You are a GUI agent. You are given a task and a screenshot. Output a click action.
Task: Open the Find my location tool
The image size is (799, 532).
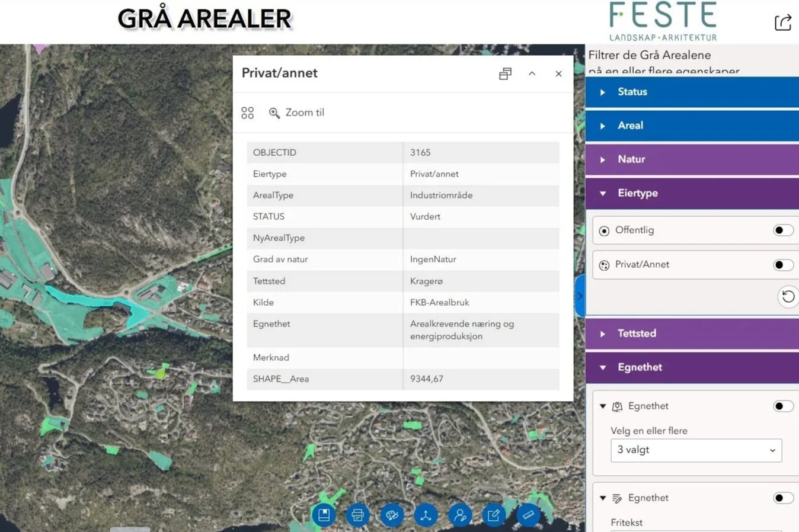tap(460, 515)
